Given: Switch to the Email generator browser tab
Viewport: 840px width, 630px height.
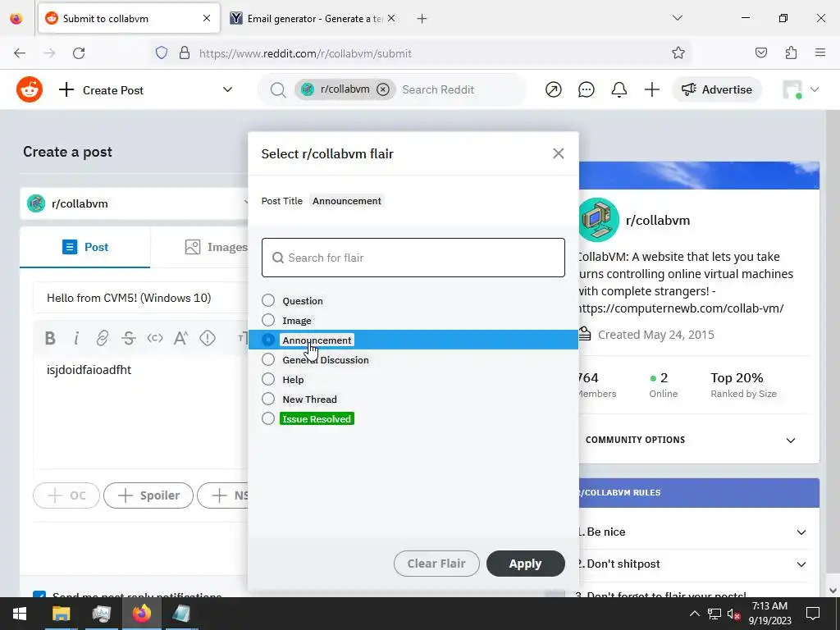Looking at the screenshot, I should (x=313, y=18).
